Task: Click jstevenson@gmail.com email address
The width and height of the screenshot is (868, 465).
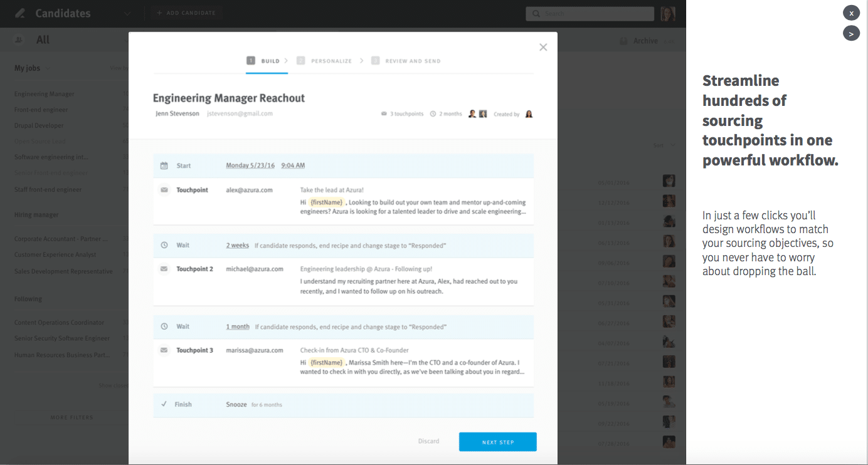Action: click(240, 113)
